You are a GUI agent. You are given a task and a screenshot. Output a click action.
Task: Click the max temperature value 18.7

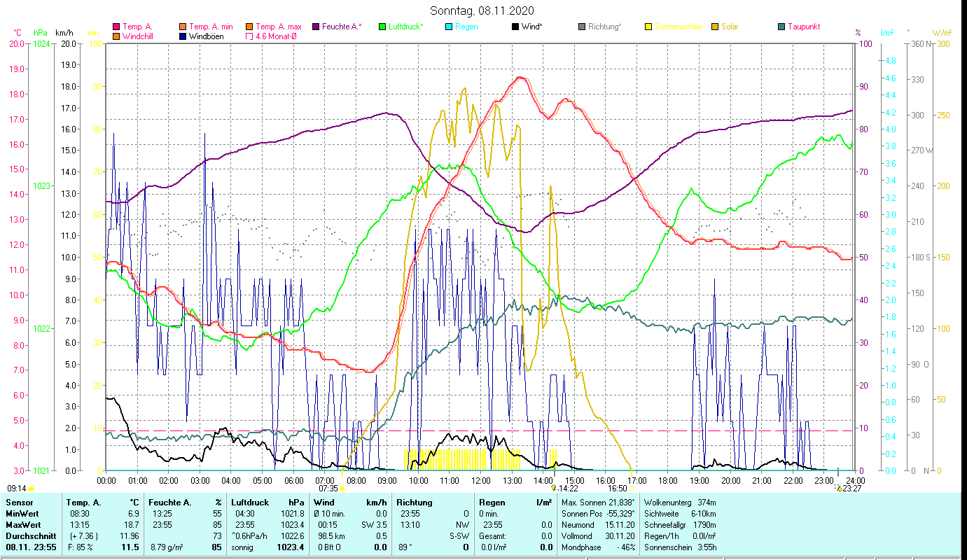click(x=132, y=525)
